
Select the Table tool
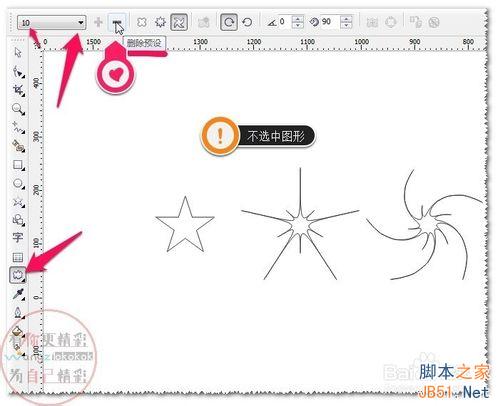tap(18, 257)
